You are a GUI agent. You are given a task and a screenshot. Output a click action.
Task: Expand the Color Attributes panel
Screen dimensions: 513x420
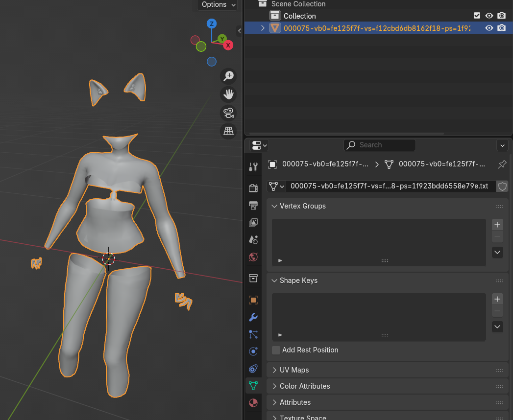(x=274, y=386)
